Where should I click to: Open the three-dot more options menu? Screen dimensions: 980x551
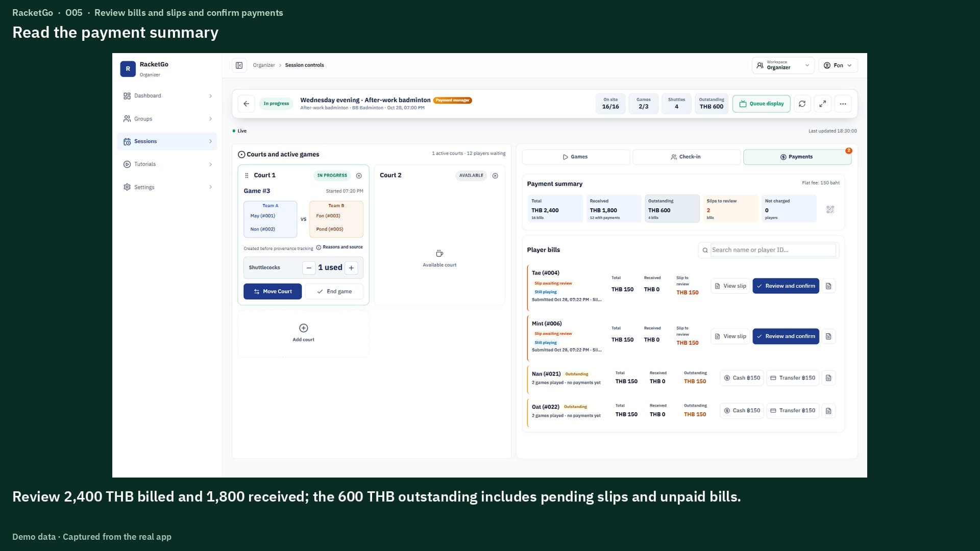click(x=843, y=104)
